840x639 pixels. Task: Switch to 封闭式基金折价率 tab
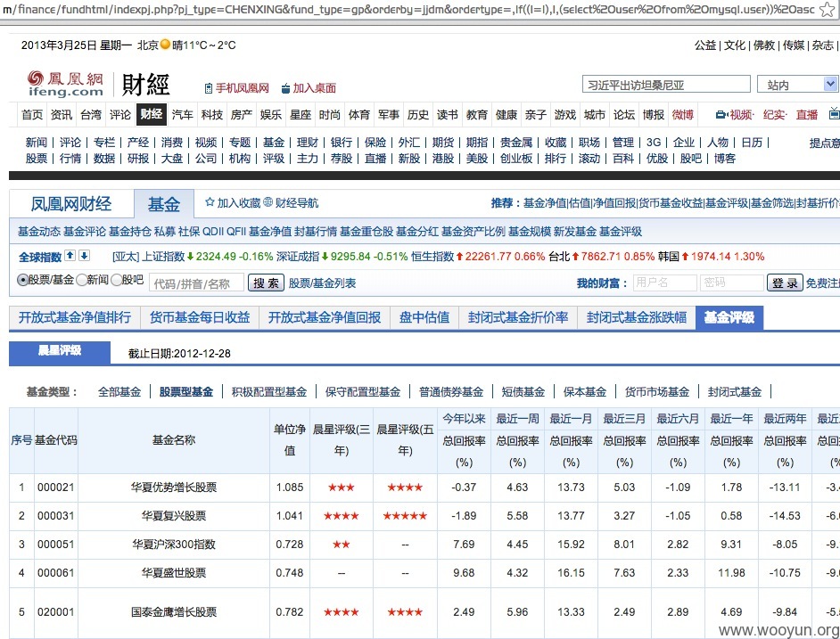tap(518, 317)
